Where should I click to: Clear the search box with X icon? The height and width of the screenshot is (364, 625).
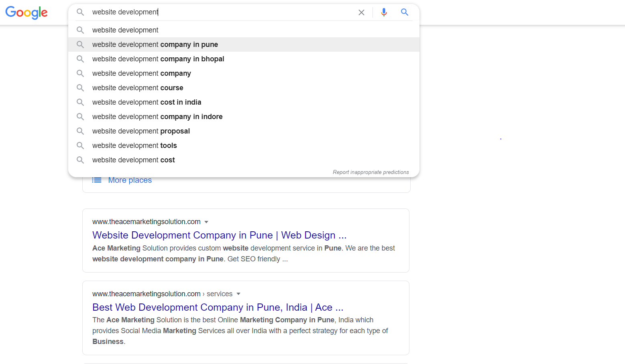pyautogui.click(x=361, y=12)
